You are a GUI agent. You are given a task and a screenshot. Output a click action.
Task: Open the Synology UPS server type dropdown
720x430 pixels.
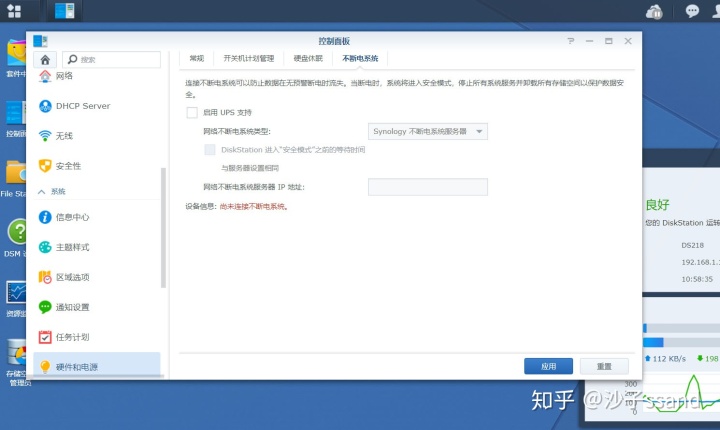click(x=428, y=131)
